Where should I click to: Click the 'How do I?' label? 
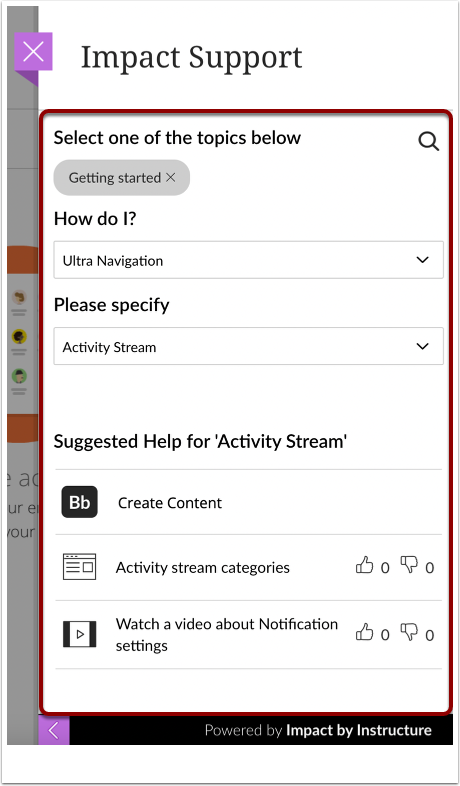(x=95, y=219)
